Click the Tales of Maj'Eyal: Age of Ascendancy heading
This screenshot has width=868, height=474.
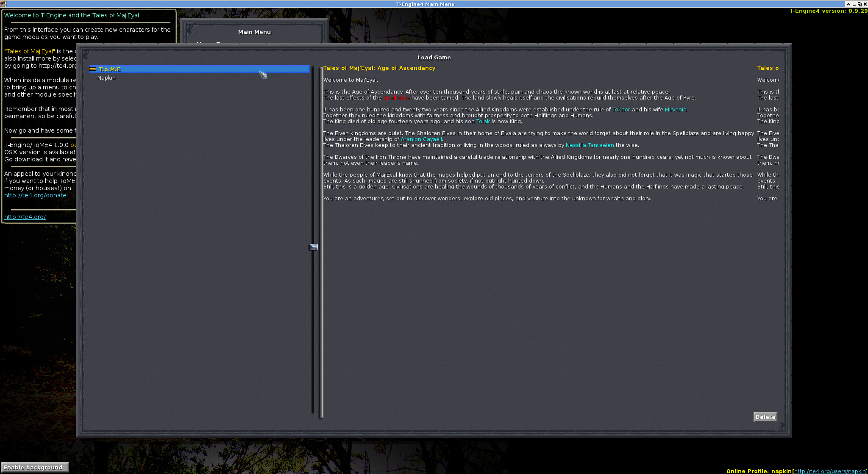(379, 68)
